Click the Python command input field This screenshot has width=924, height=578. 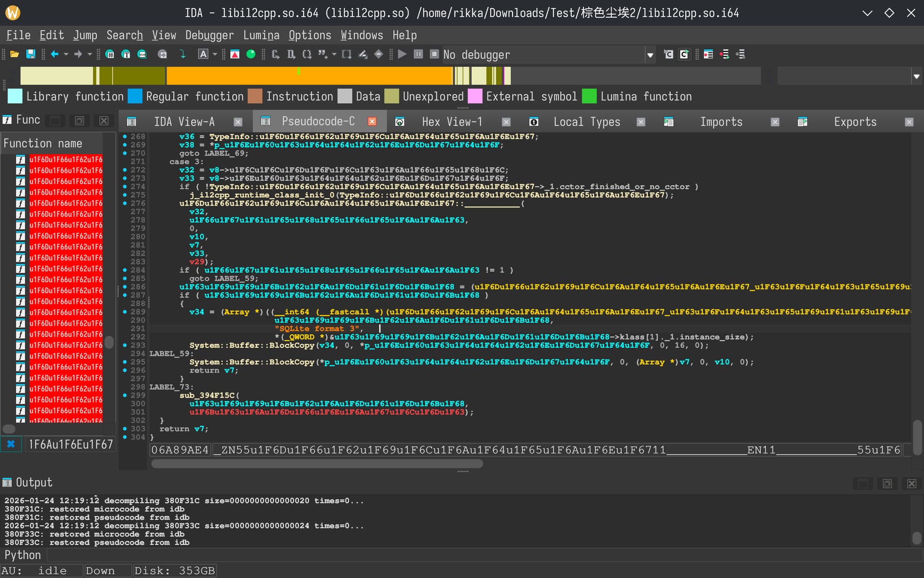481,555
